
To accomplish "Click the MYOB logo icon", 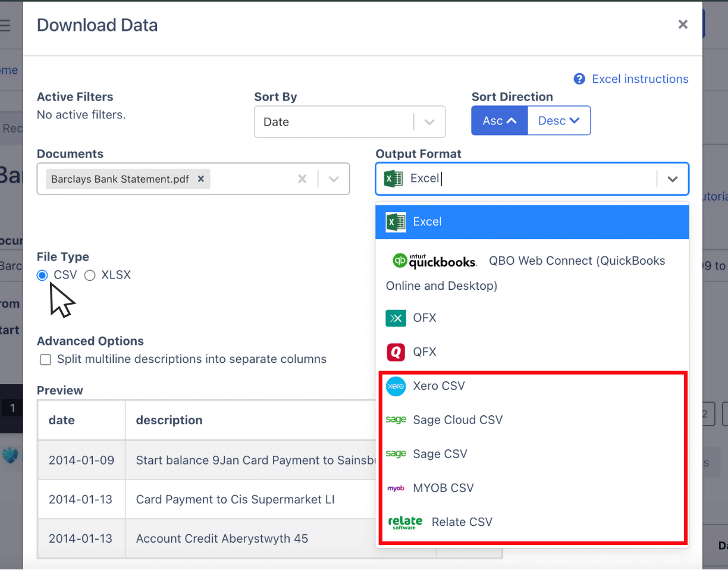I will pyautogui.click(x=396, y=488).
